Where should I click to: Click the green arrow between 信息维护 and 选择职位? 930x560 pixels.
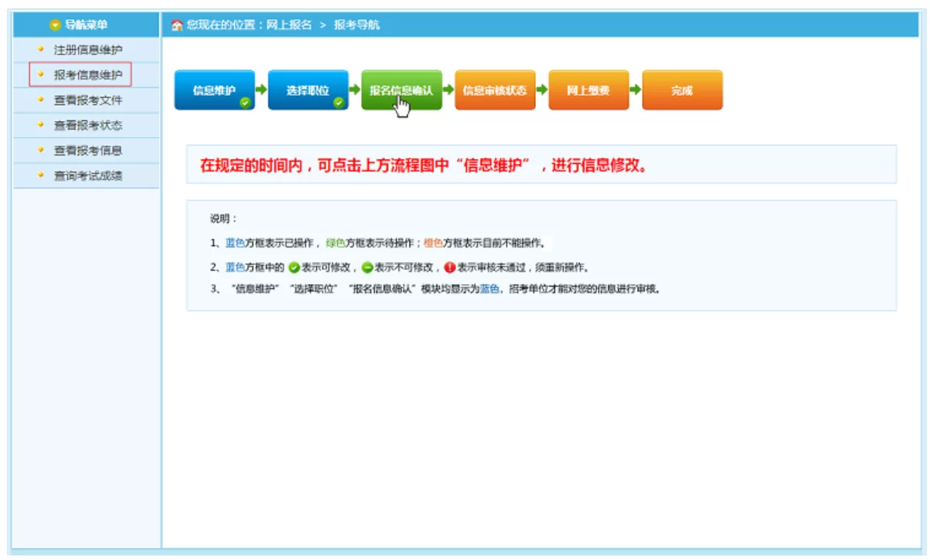(261, 90)
